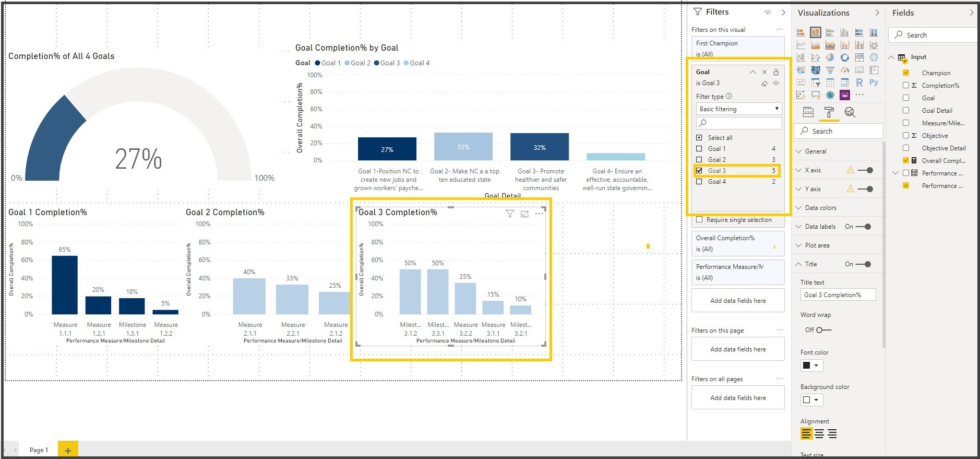Screen dimensions: 980x459
Task: Select the line chart visualization
Action: [x=801, y=45]
